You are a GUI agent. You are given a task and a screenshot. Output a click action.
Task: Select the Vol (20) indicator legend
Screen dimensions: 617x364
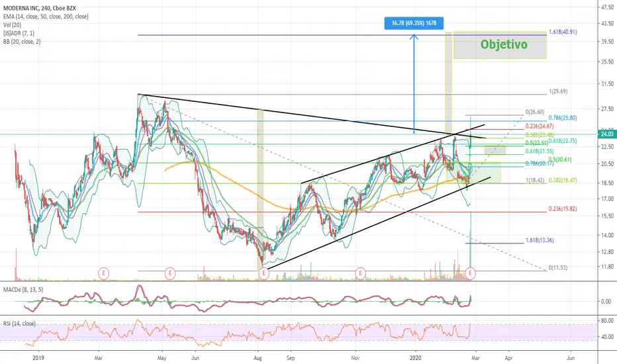(x=12, y=24)
